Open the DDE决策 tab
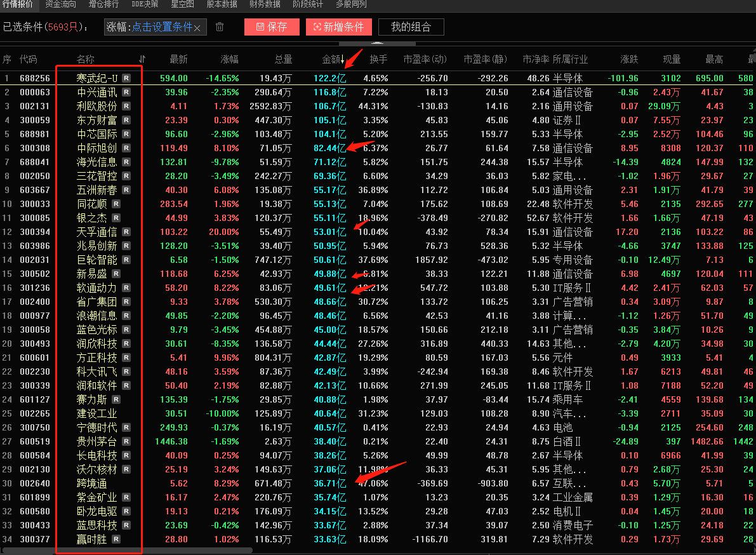 (145, 4)
